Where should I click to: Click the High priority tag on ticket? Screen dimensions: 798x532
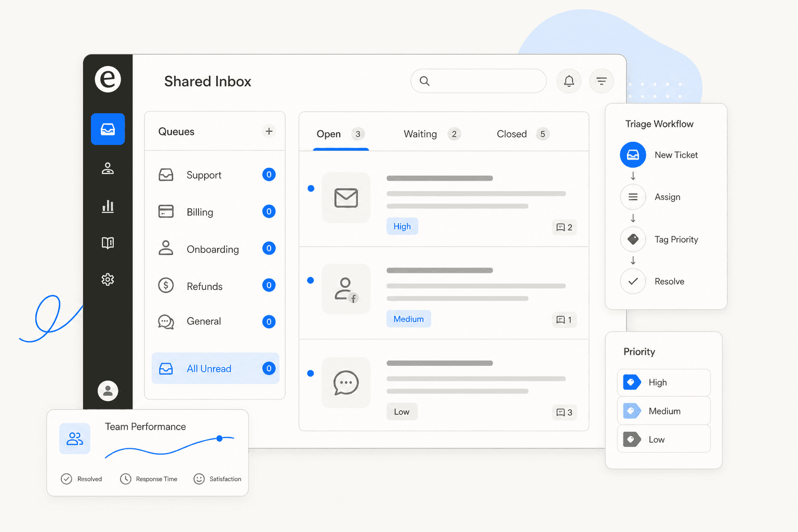(402, 227)
